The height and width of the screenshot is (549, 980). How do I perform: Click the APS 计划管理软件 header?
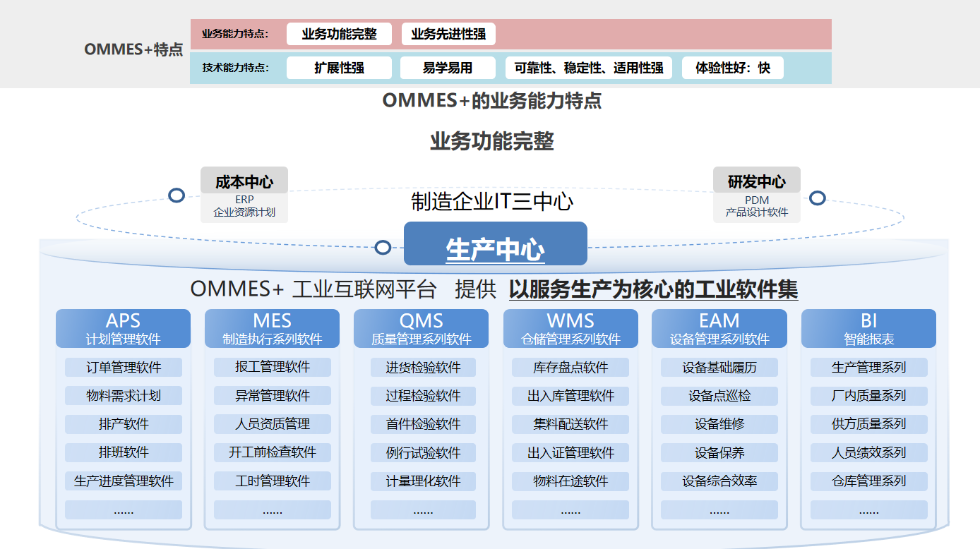click(x=124, y=329)
